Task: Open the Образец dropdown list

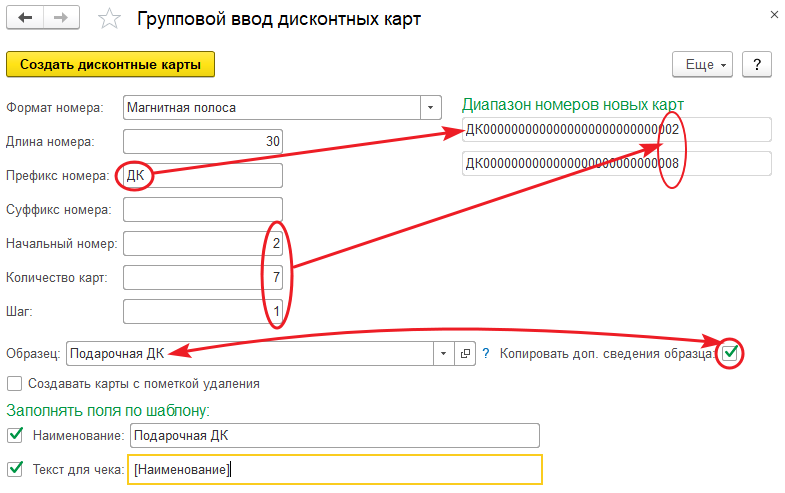Action: [x=445, y=353]
